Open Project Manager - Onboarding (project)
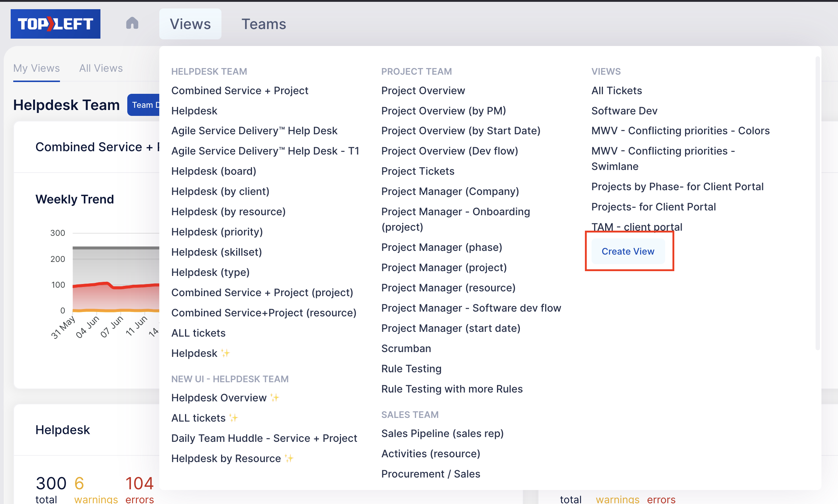 456,219
